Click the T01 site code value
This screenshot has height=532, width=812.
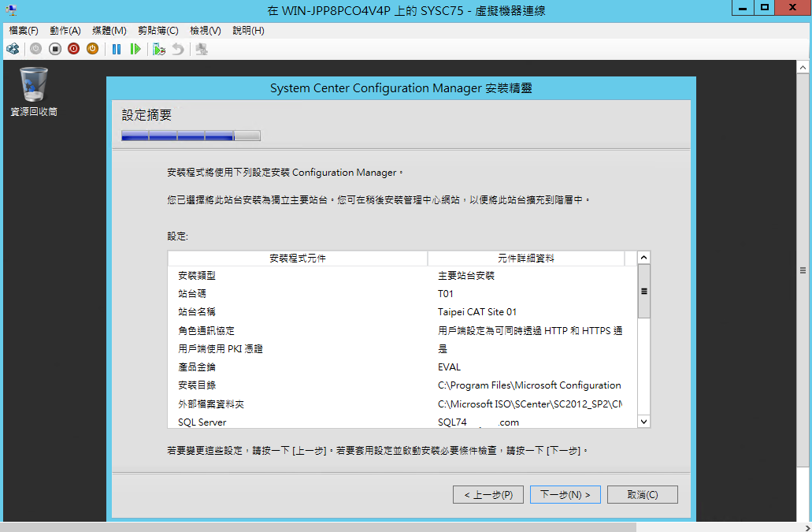445,294
